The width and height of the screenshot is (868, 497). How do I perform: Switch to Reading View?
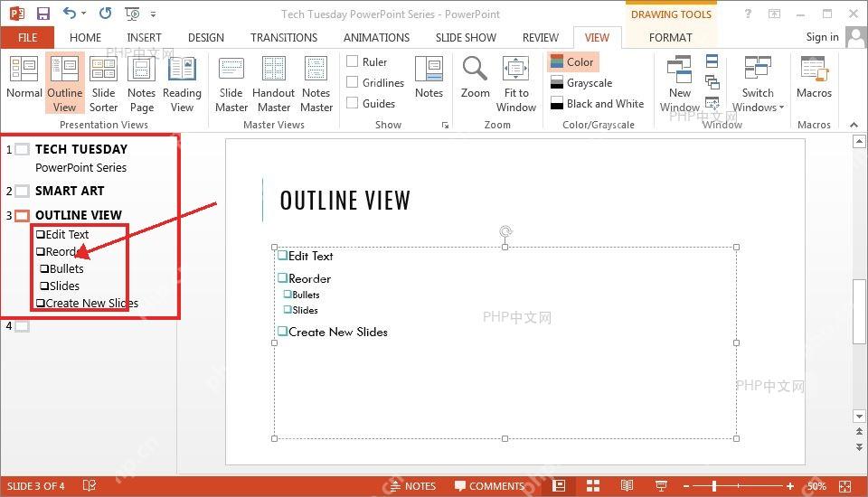coord(182,83)
